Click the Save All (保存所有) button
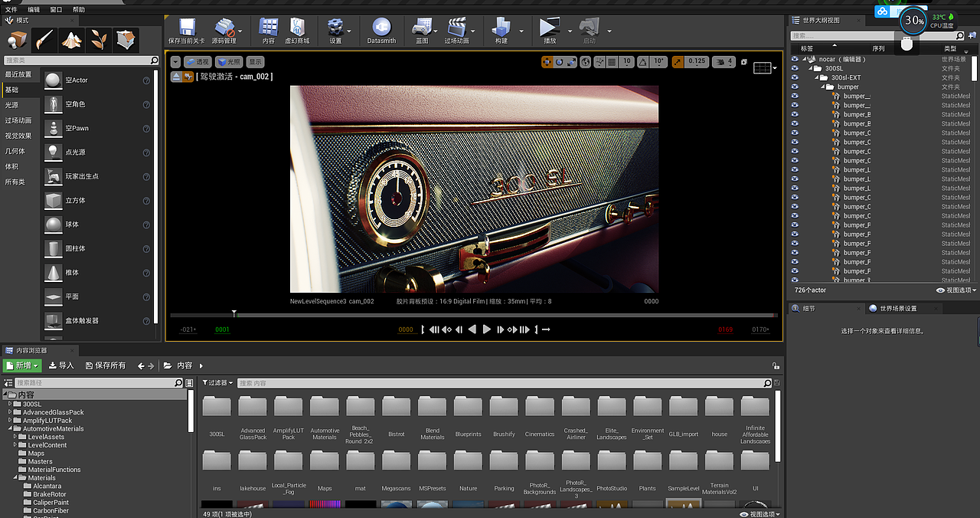 (x=106, y=366)
